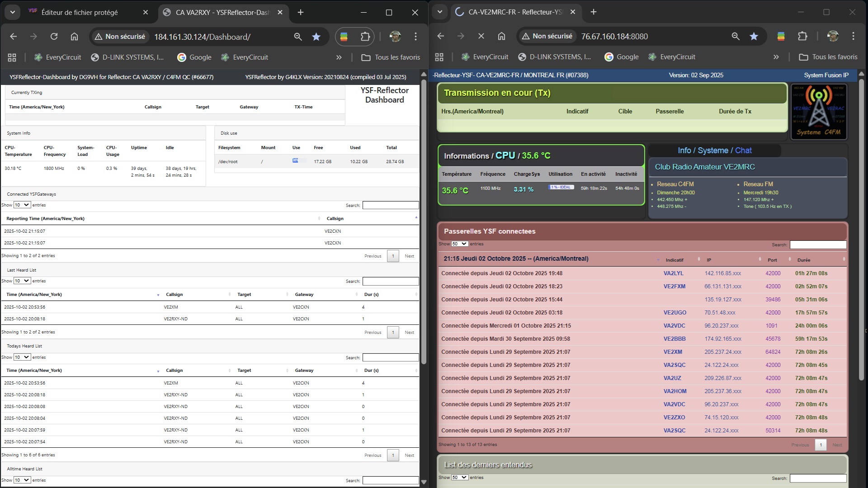Image resolution: width=868 pixels, height=488 pixels.
Task: Sort Connected YSFGateways by Callsign column
Action: [x=335, y=219]
